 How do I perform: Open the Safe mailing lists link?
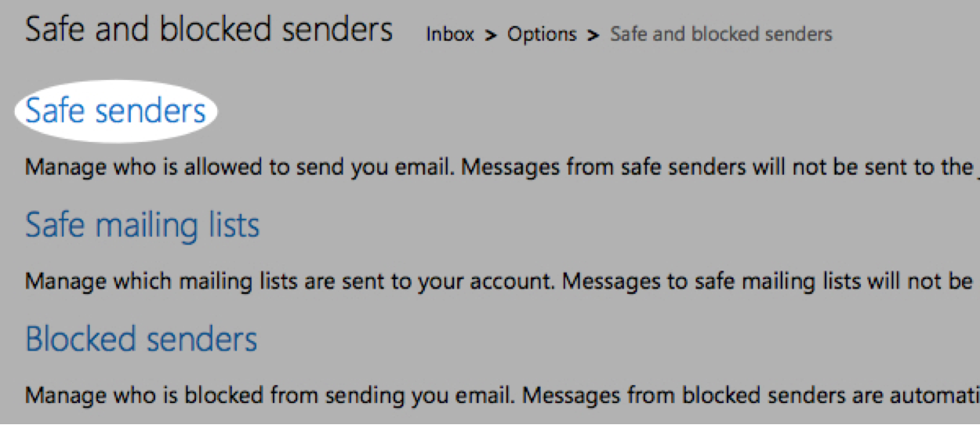[x=143, y=226]
